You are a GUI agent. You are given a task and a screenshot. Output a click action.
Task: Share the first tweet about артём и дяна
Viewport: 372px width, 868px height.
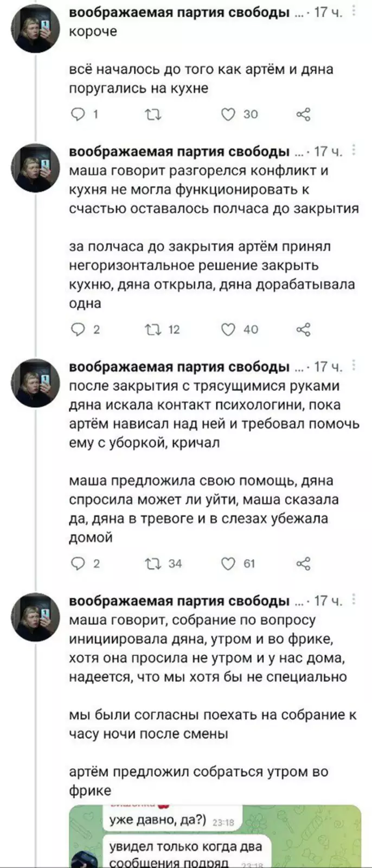[304, 114]
